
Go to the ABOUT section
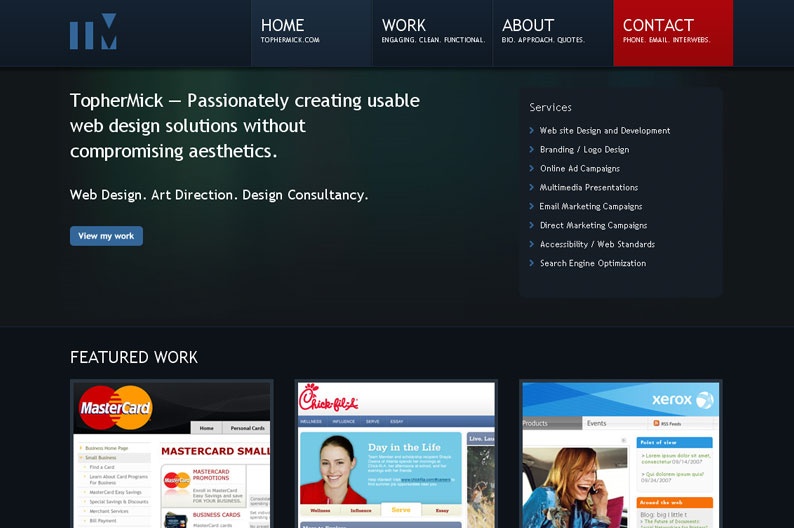point(553,33)
